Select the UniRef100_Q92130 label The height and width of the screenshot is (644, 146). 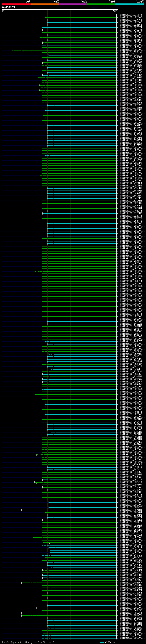131,65
